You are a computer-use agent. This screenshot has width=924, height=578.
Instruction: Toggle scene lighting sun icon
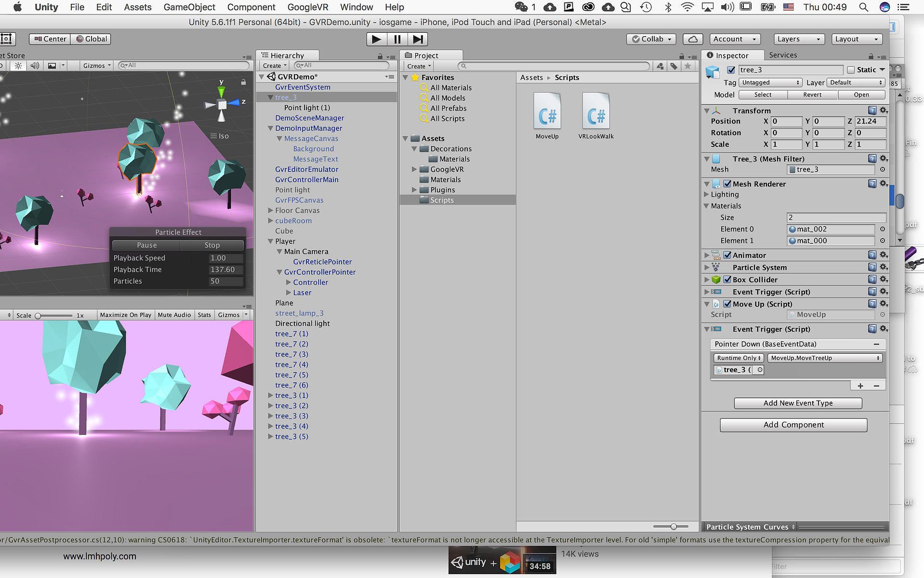click(x=18, y=66)
